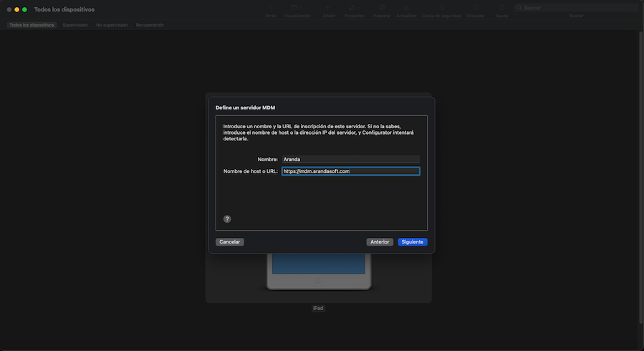644x351 pixels.
Task: Select the iPad device thumbnail
Action: click(x=318, y=271)
